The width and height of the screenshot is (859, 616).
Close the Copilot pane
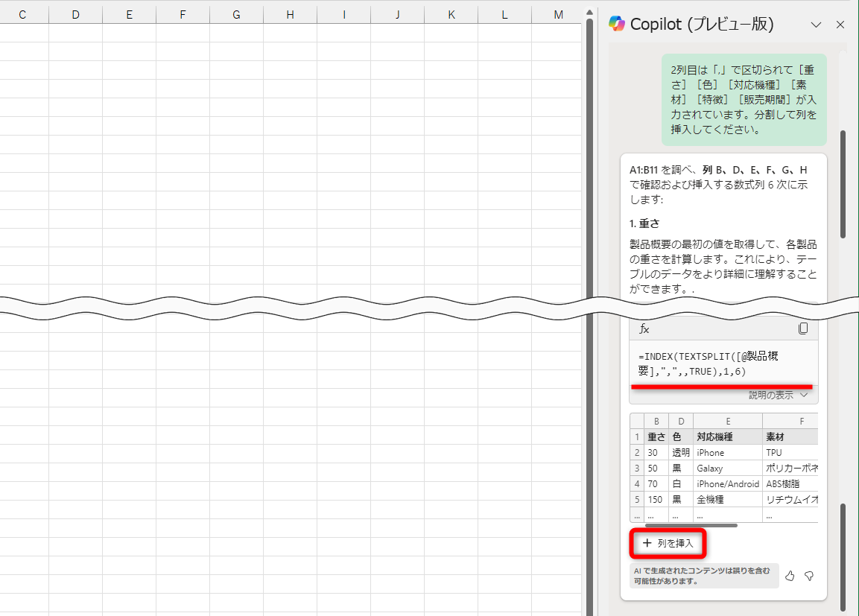tap(840, 24)
